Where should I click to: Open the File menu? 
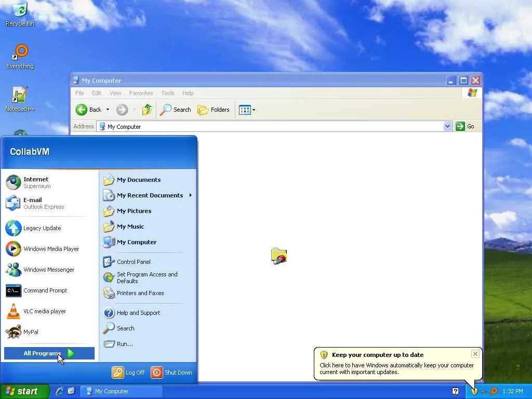click(79, 93)
